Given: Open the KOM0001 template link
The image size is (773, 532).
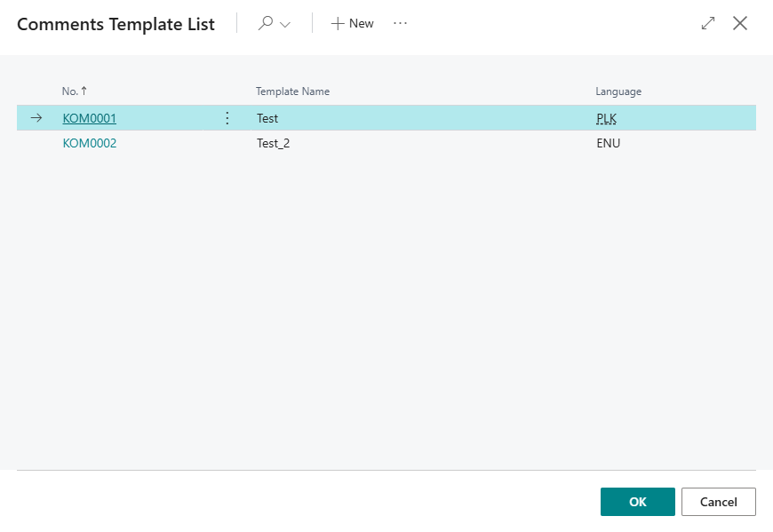Looking at the screenshot, I should (89, 118).
